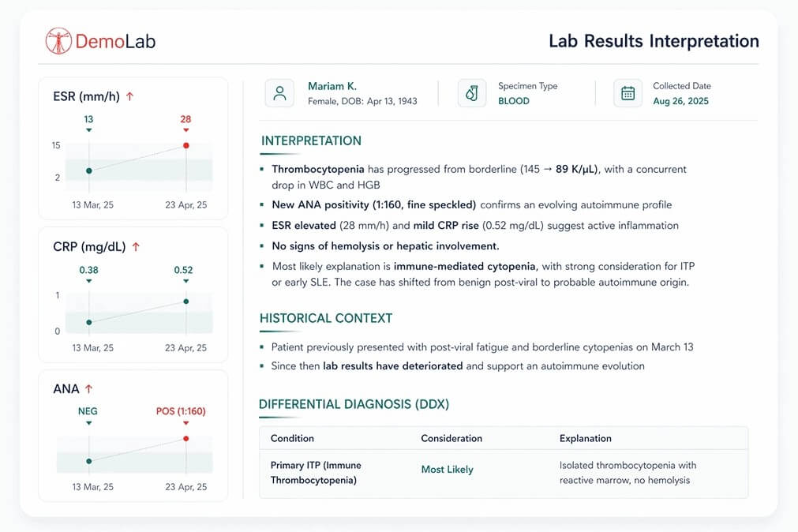Click the ANA label NEG
798x532 pixels.
click(88, 411)
